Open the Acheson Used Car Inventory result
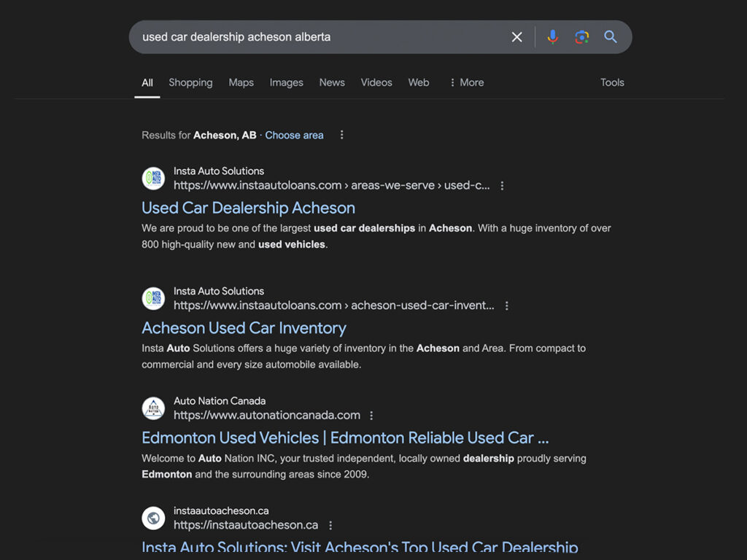The width and height of the screenshot is (747, 560). tap(244, 328)
